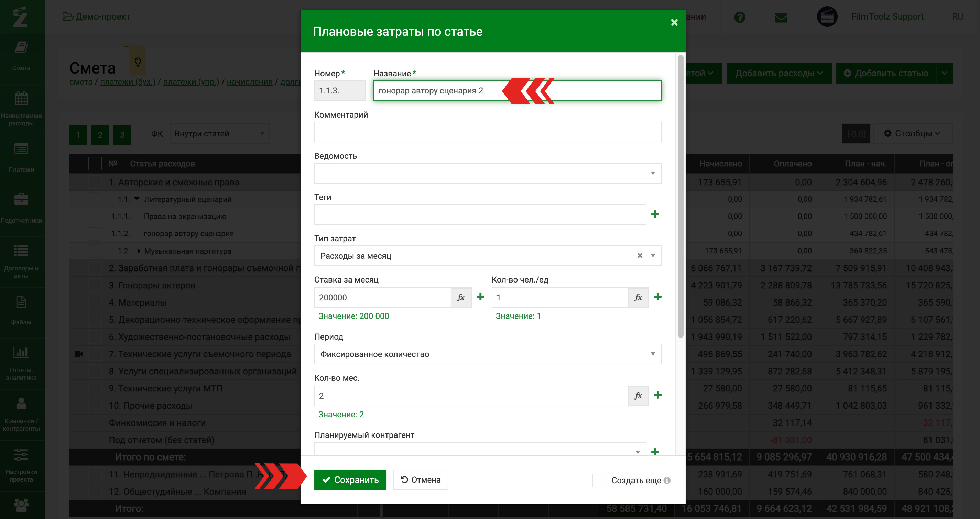Show budget level 2

100,135
